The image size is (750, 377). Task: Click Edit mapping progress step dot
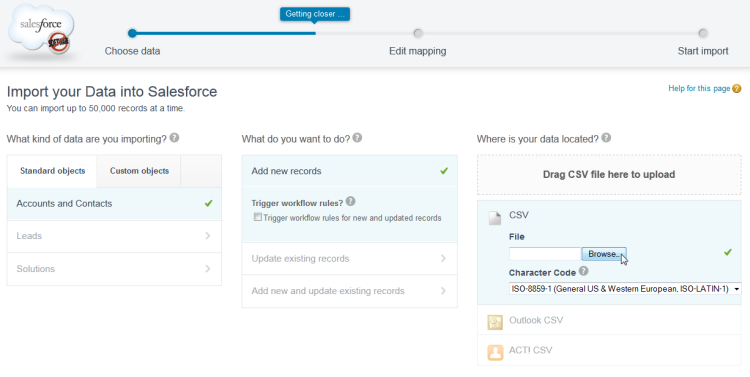point(418,33)
